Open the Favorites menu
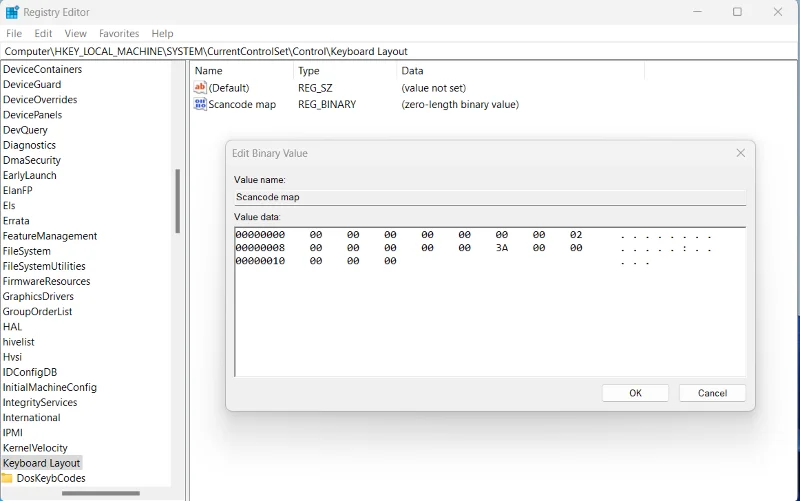 coord(119,33)
